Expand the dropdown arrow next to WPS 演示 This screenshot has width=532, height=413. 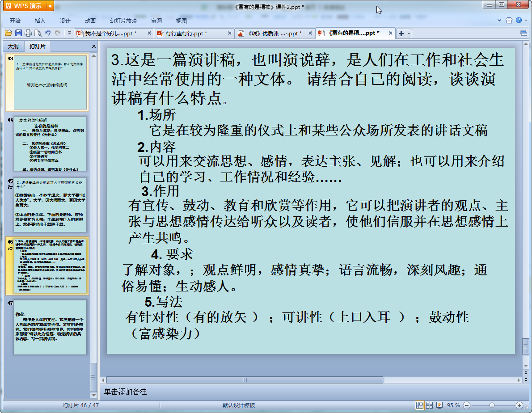coord(51,6)
